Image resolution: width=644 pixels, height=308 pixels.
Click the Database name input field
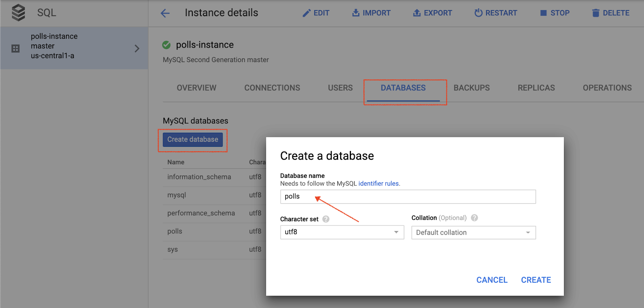click(x=408, y=197)
